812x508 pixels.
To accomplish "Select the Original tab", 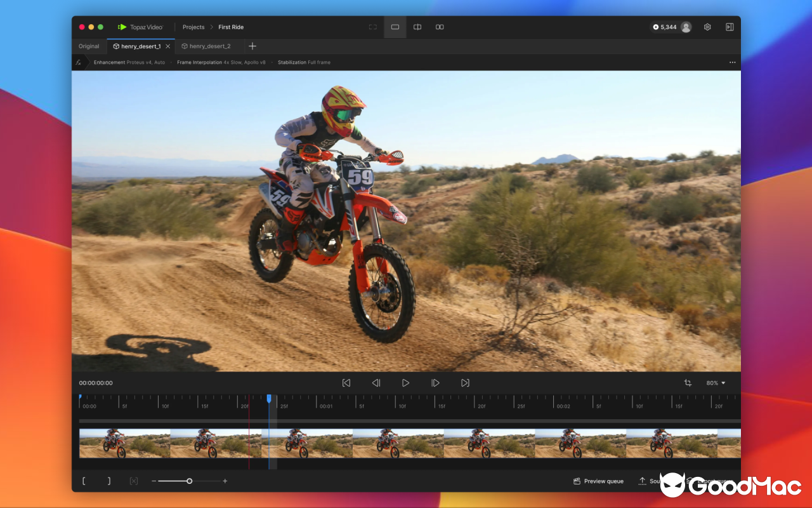I will click(88, 46).
